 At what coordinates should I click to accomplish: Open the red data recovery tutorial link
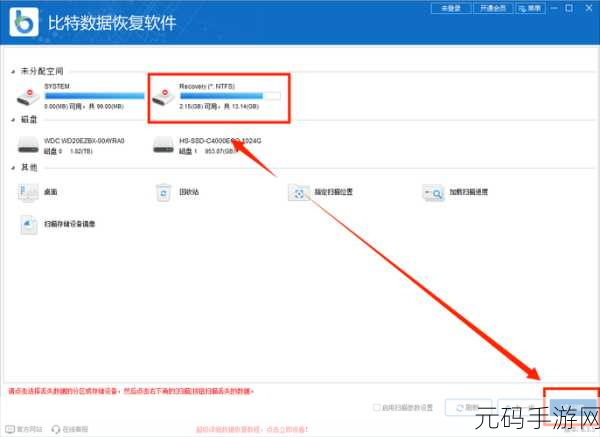pos(252,430)
